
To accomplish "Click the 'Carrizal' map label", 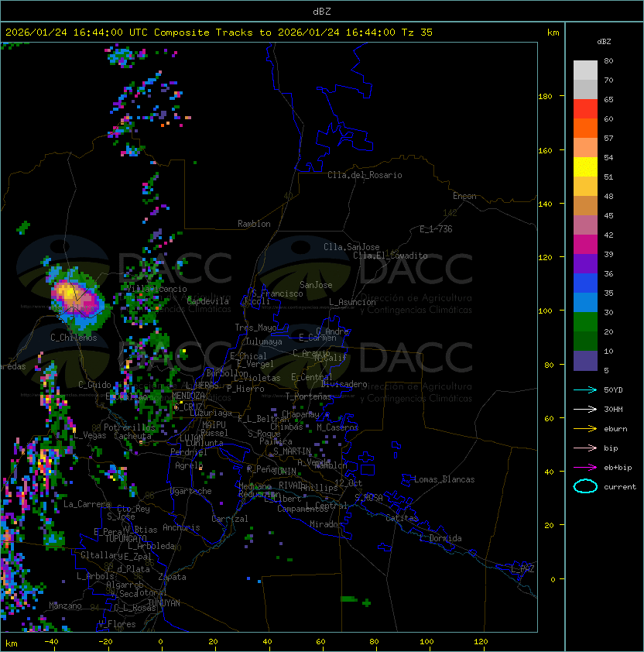I will tap(230, 519).
